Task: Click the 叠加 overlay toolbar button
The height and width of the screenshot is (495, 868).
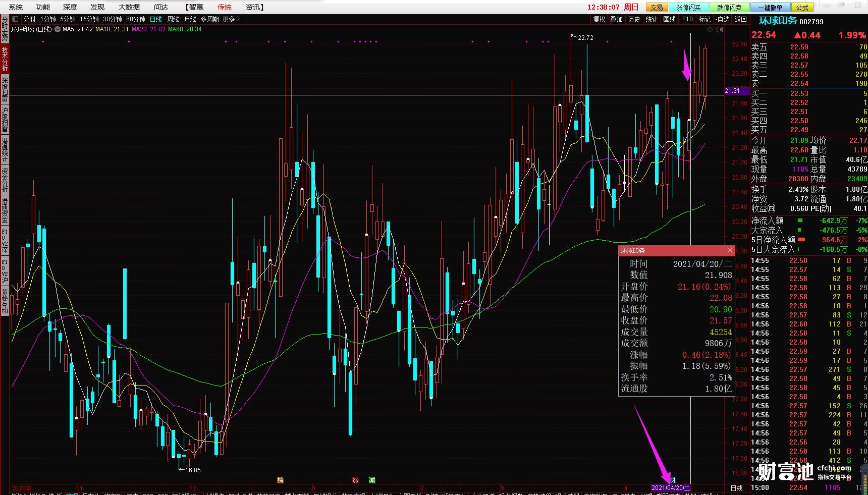Action: 617,19
